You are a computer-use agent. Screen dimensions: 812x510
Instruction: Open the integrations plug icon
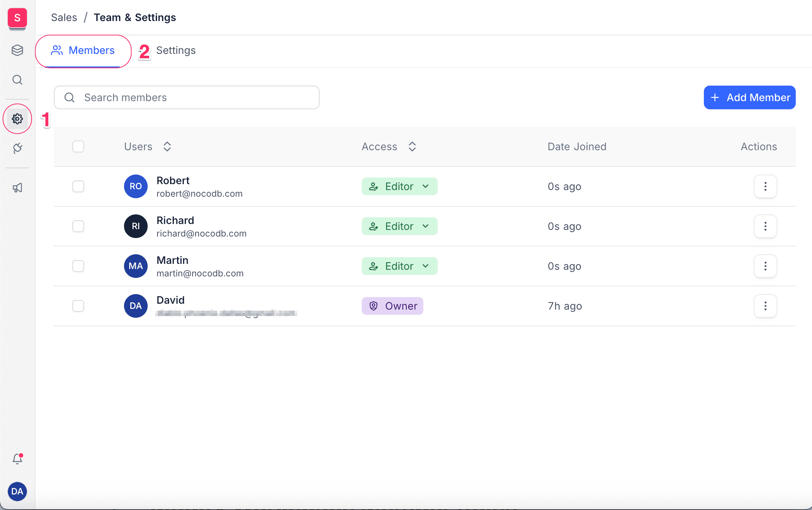(x=17, y=148)
